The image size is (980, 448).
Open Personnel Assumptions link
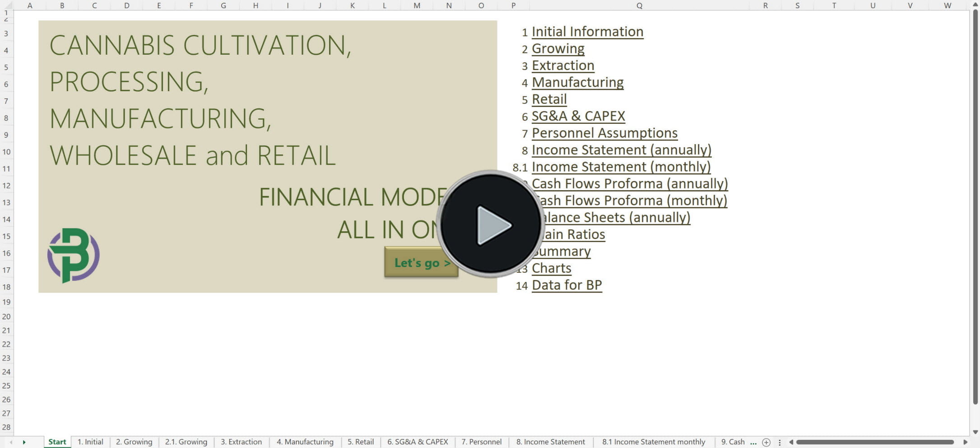[x=604, y=133]
